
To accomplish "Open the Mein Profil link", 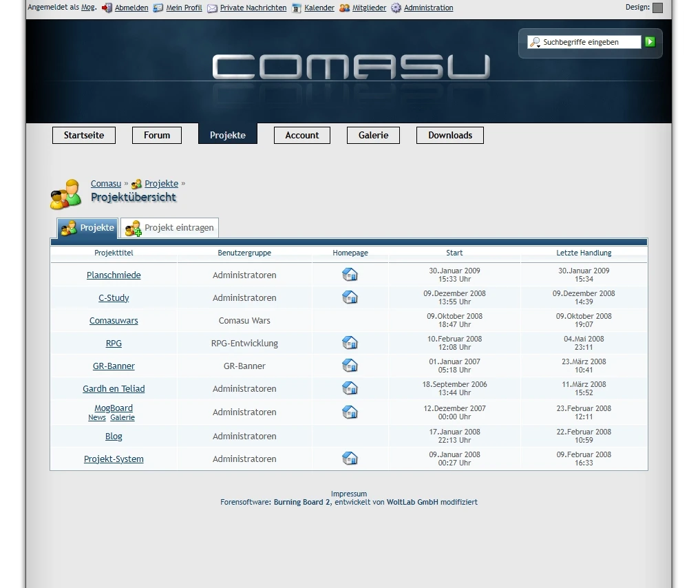I will point(184,8).
